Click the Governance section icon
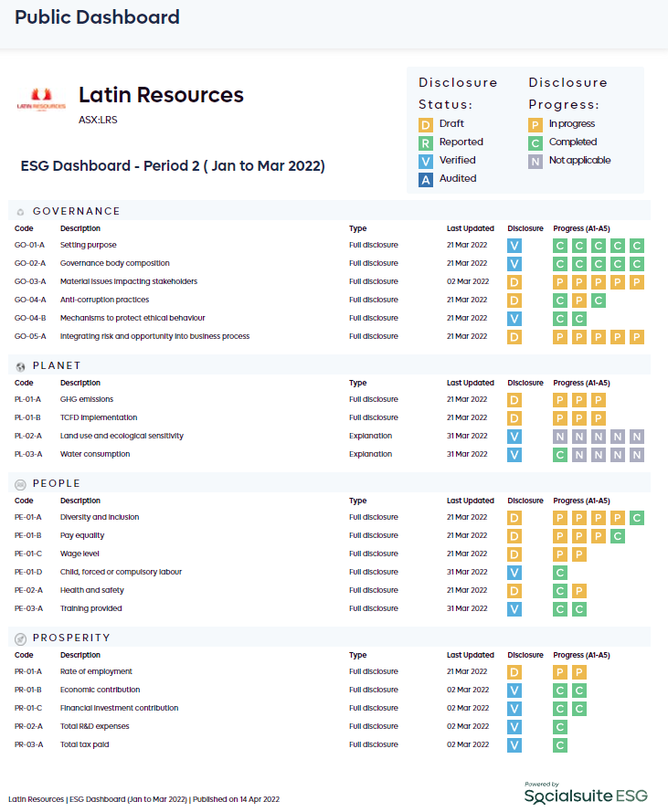The image size is (668, 812). (x=21, y=212)
